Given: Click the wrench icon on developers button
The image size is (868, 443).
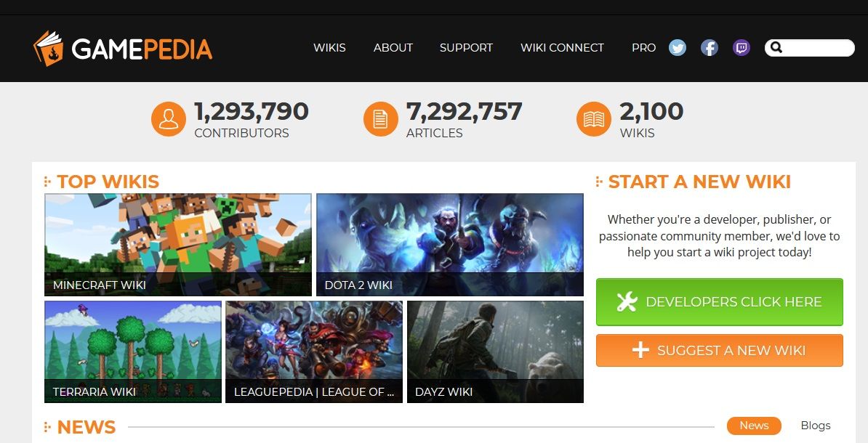Looking at the screenshot, I should tap(627, 302).
